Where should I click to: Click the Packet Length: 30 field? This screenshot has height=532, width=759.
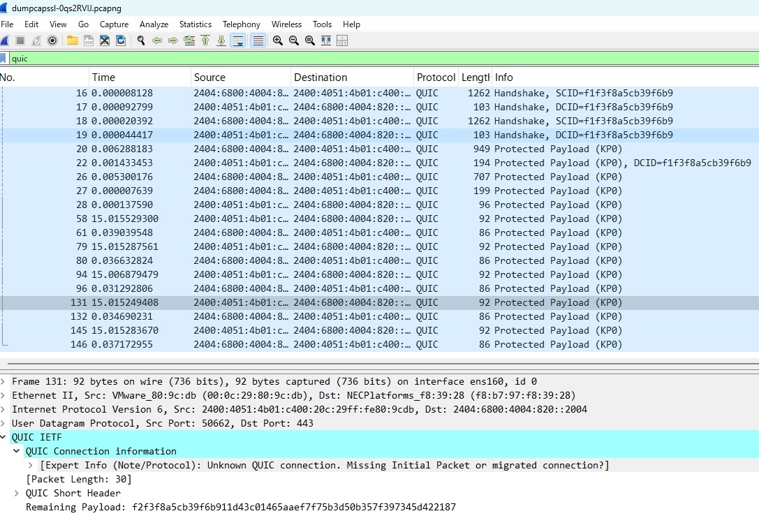click(x=78, y=479)
